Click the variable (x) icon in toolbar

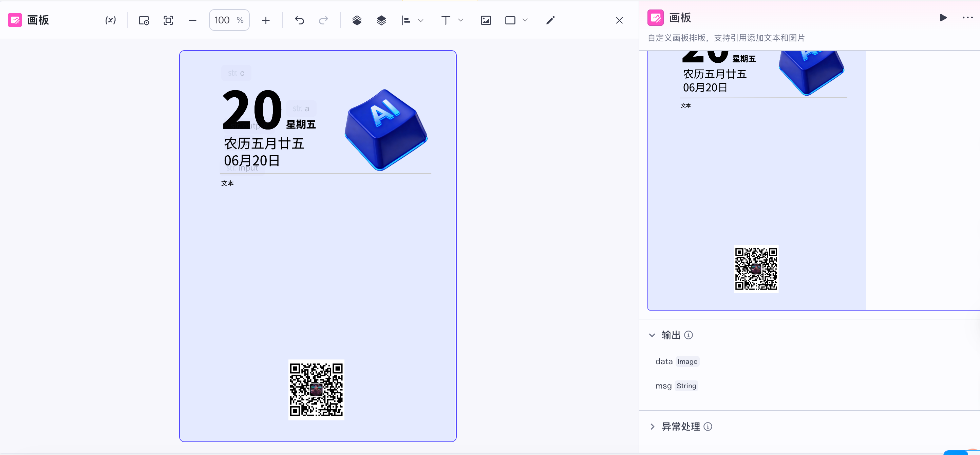pyautogui.click(x=110, y=20)
